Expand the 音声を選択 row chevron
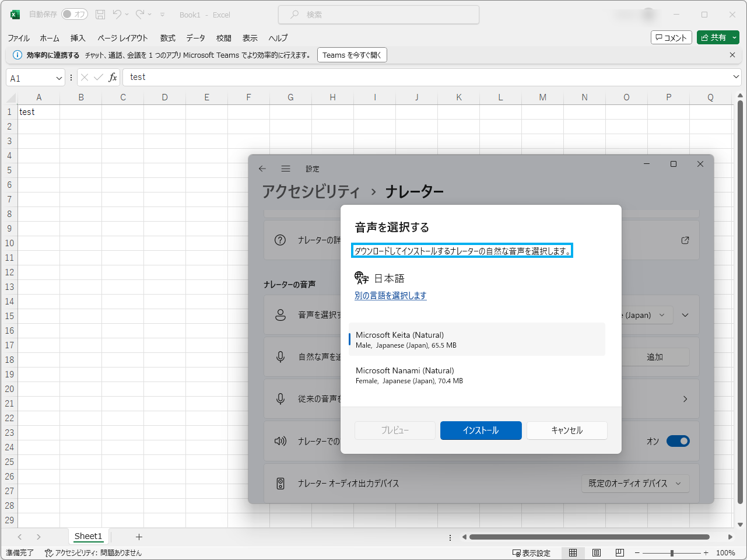 coord(685,315)
